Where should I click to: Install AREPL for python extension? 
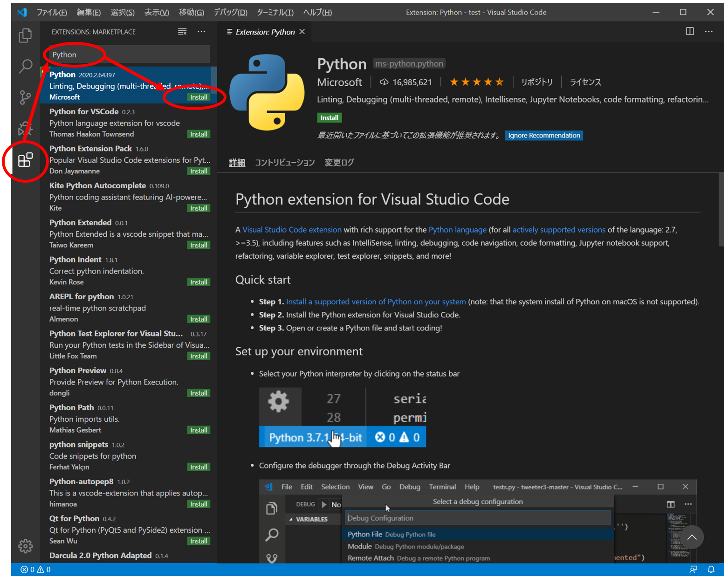pos(199,319)
